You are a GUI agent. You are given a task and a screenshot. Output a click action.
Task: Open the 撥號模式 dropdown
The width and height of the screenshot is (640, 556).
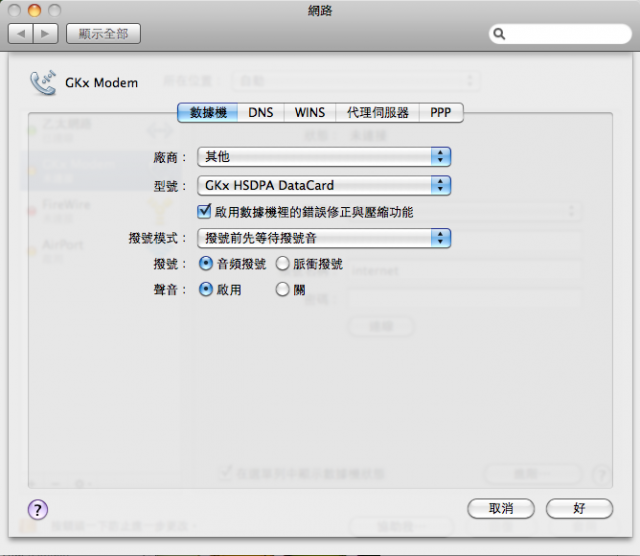(324, 238)
